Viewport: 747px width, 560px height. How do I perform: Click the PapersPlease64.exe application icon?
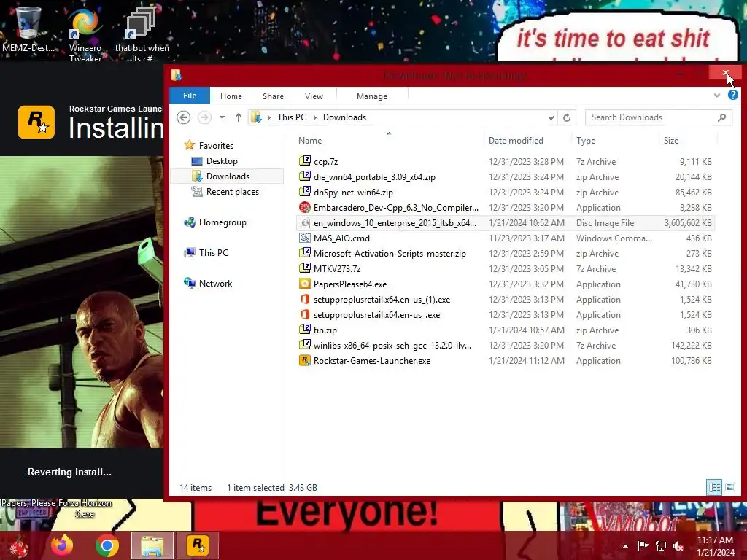pos(305,284)
